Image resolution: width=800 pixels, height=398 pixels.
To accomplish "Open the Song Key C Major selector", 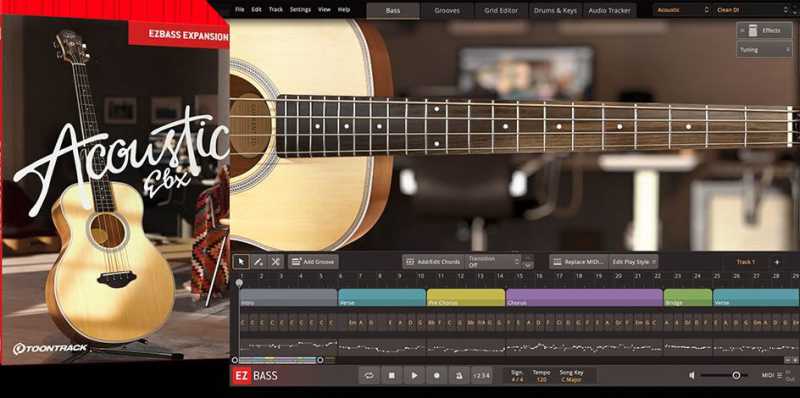I will click(x=571, y=380).
